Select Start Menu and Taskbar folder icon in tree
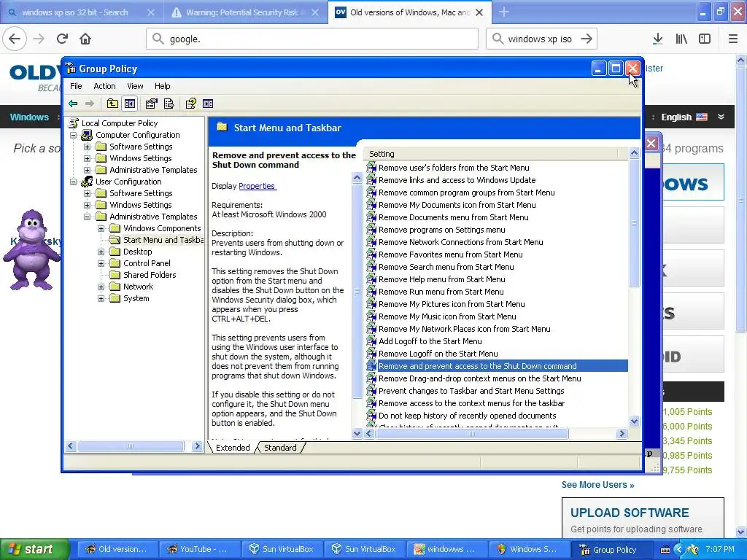Viewport: 747px width, 560px height. pyautogui.click(x=115, y=239)
